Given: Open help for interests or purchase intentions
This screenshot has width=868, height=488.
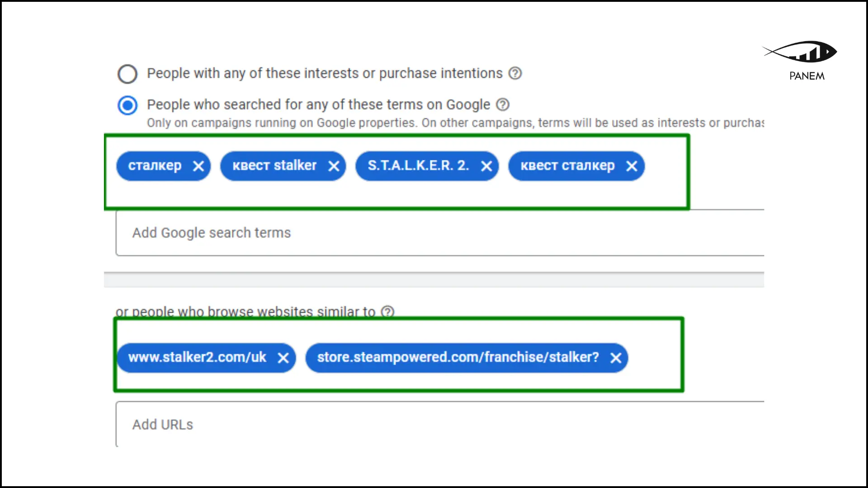Looking at the screenshot, I should (515, 73).
